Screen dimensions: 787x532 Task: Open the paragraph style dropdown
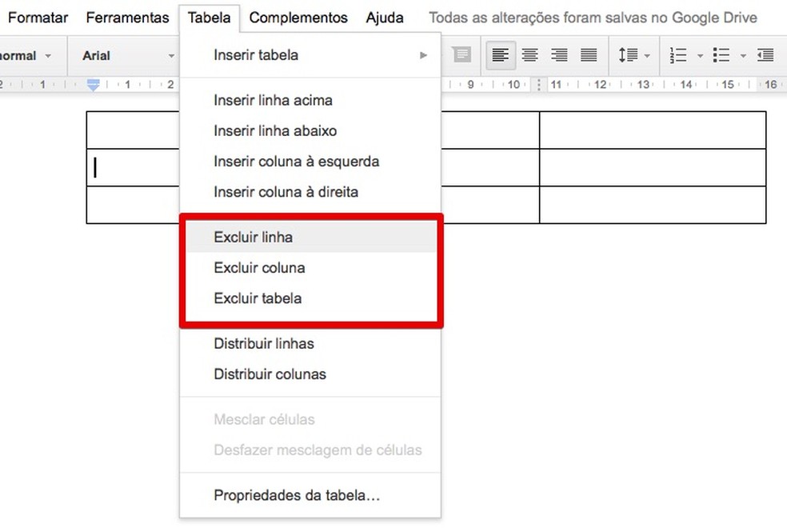point(26,56)
